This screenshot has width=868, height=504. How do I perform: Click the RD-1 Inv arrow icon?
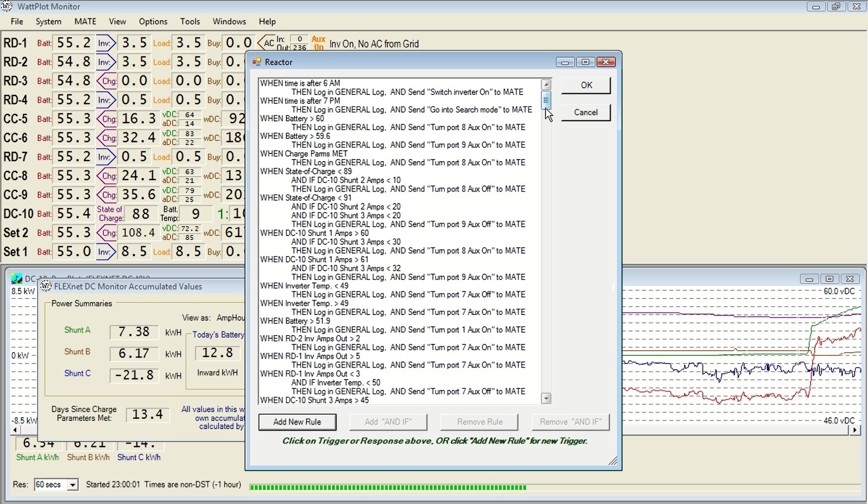[x=105, y=43]
